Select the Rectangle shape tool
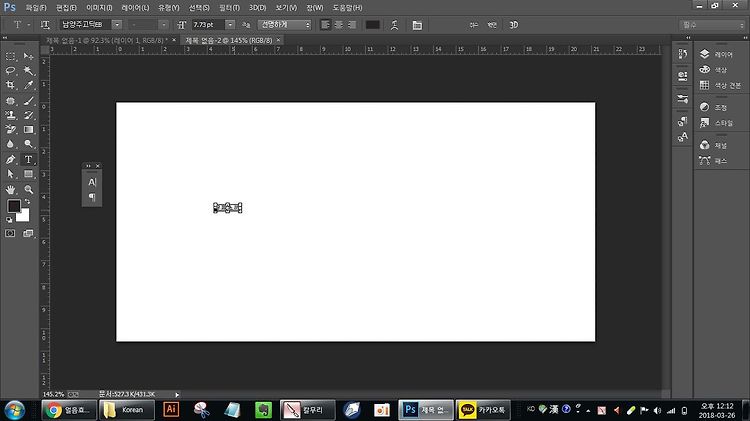 coord(29,174)
